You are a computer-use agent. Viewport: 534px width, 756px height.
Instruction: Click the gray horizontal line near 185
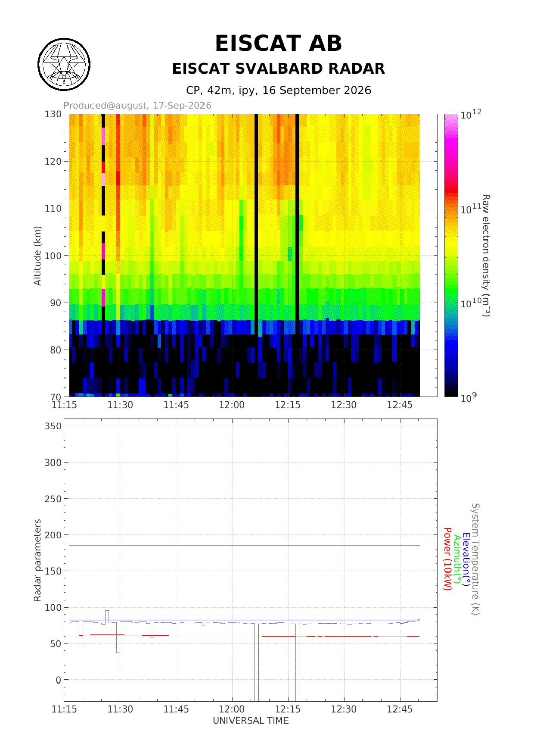pos(244,546)
